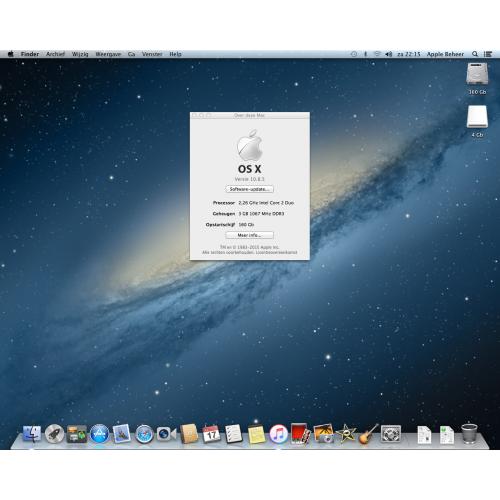This screenshot has width=500, height=500.
Task: Open Spotlight search magnifier in menu bar
Action: coord(475,54)
